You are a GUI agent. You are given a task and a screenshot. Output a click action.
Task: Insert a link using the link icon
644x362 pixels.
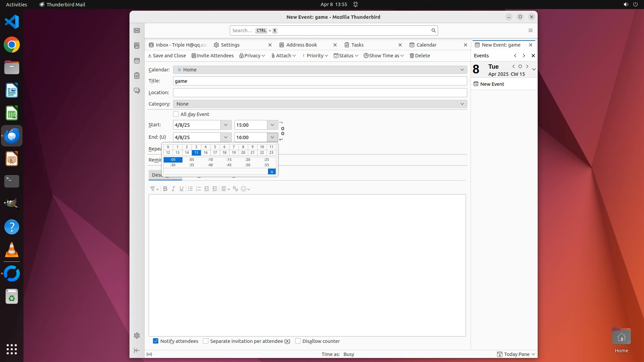pyautogui.click(x=235, y=189)
